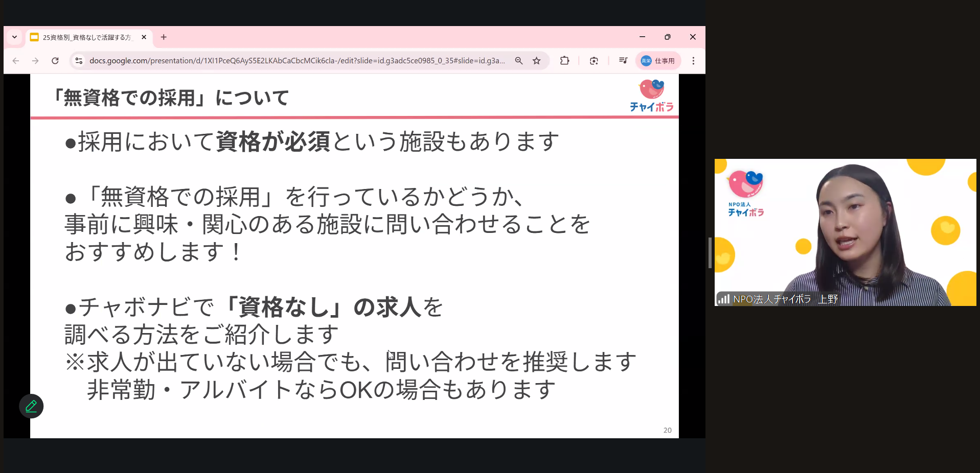Open a new browser tab
This screenshot has width=980, height=473.
coord(164,37)
